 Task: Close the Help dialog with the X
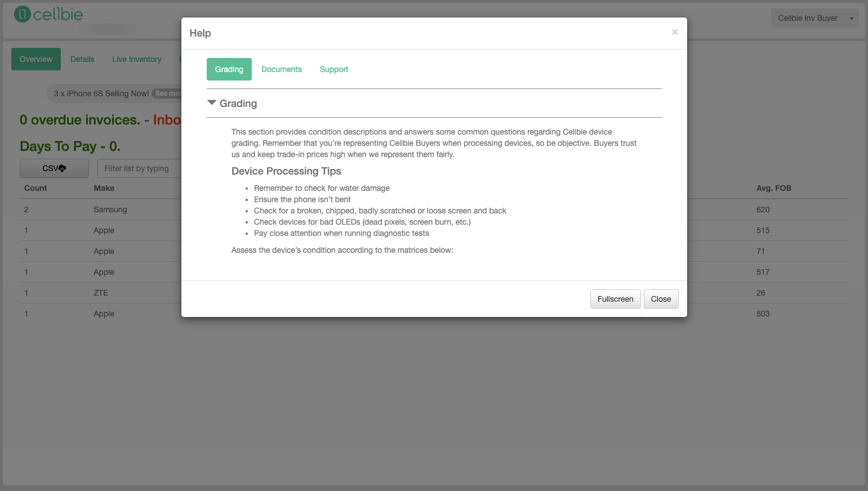675,32
